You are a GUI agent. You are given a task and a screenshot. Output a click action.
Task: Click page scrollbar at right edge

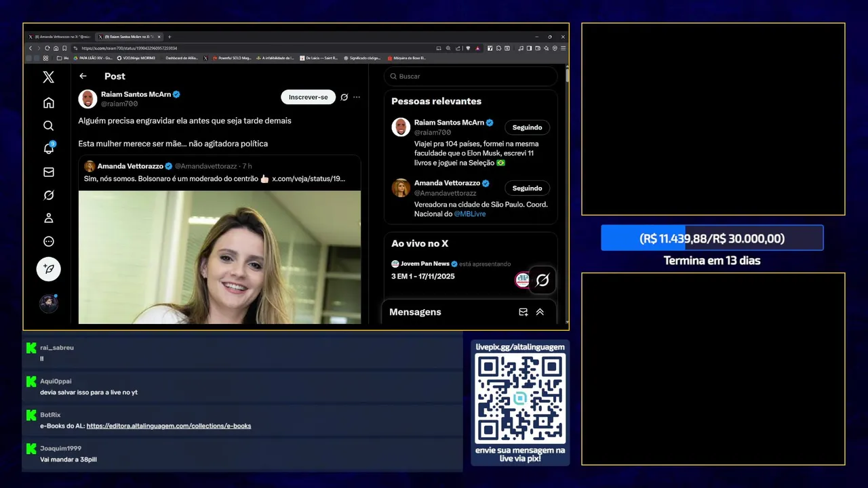coord(567,76)
